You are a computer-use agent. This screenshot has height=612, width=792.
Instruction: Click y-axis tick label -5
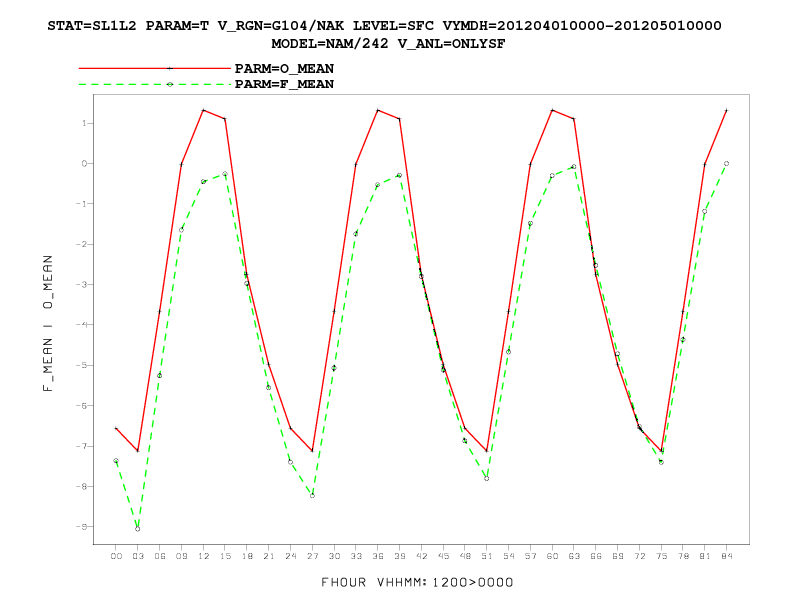click(x=81, y=365)
